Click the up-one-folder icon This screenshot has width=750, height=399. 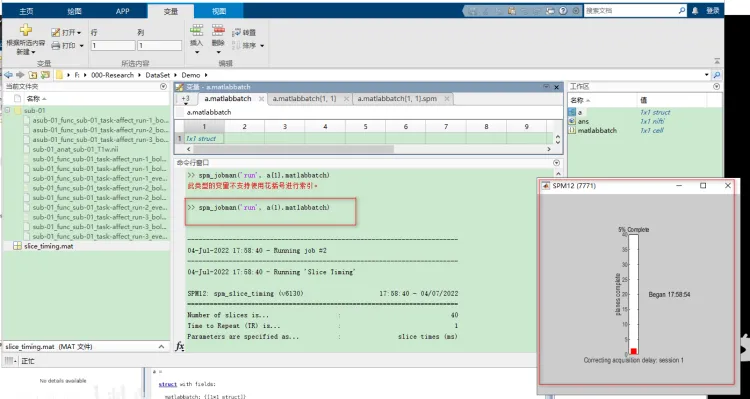(33, 75)
